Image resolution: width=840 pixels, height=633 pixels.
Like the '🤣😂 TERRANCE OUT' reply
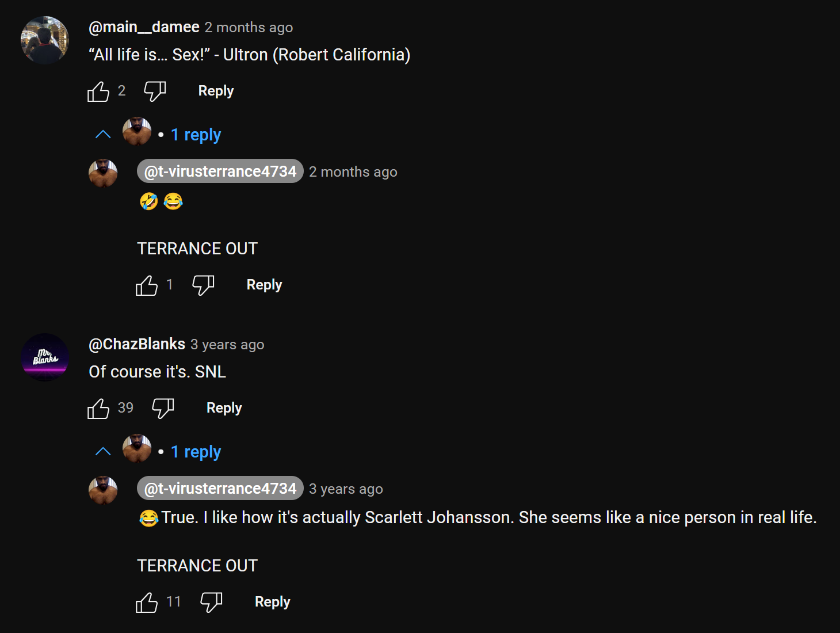(147, 285)
